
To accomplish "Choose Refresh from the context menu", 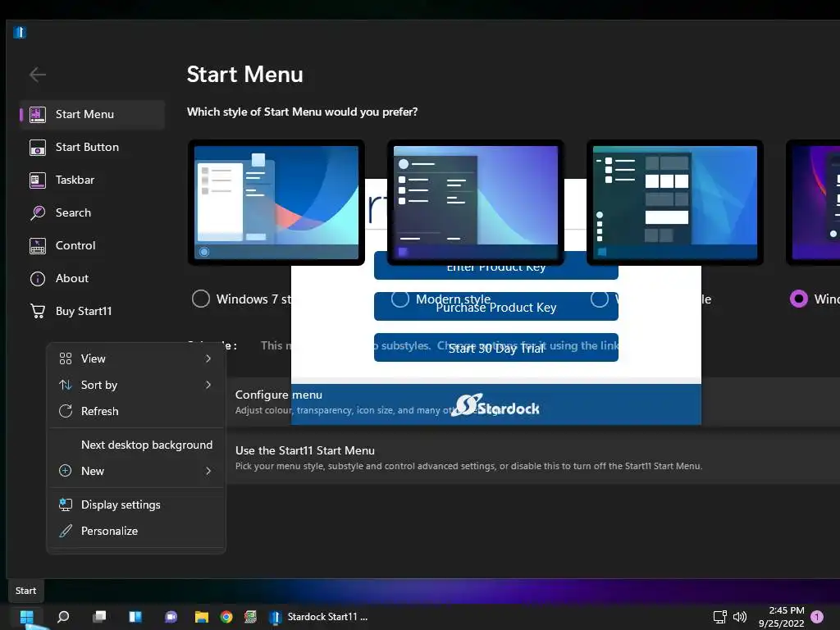I will click(136, 411).
